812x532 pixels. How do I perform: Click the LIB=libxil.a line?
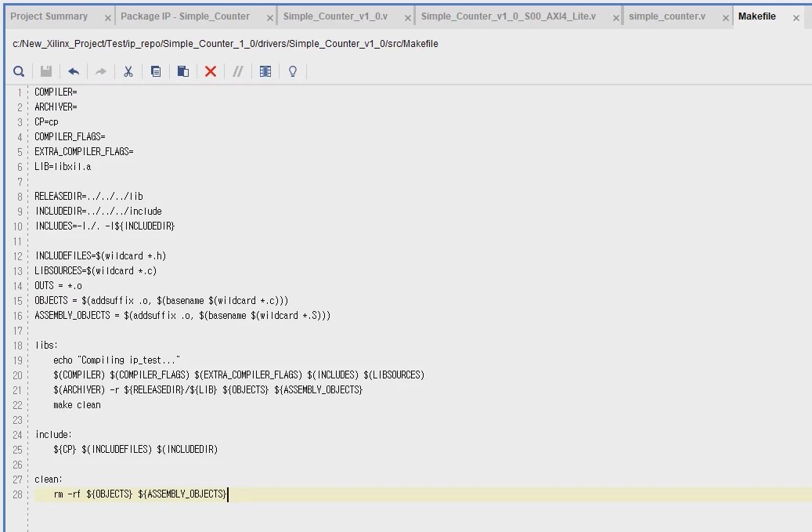[63, 167]
